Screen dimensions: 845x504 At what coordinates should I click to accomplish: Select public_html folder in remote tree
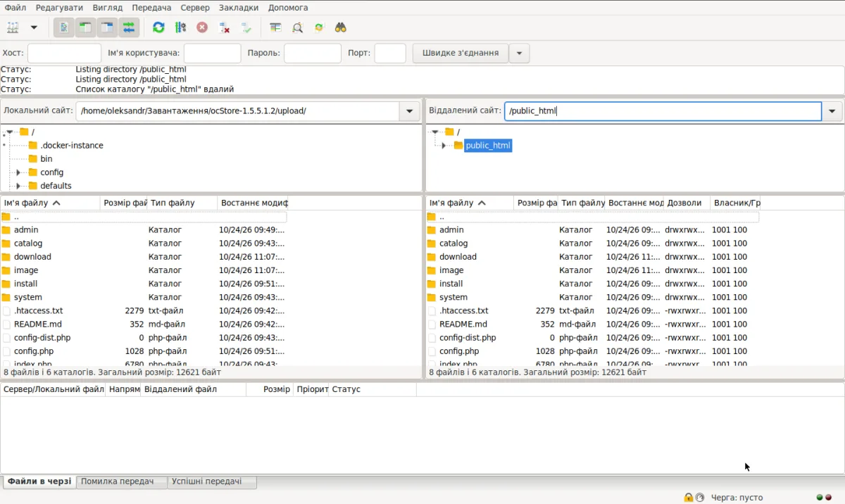coord(487,146)
